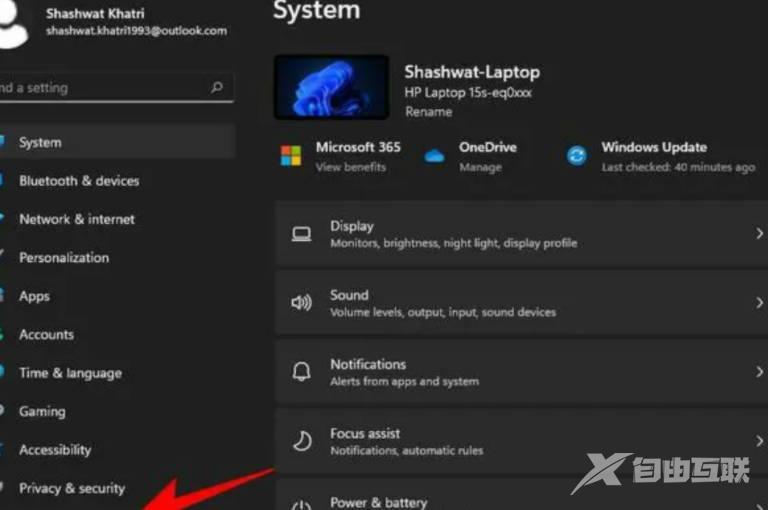Screen dimensions: 768x510
Task: Navigate to Accessibility settings
Action: tap(55, 450)
